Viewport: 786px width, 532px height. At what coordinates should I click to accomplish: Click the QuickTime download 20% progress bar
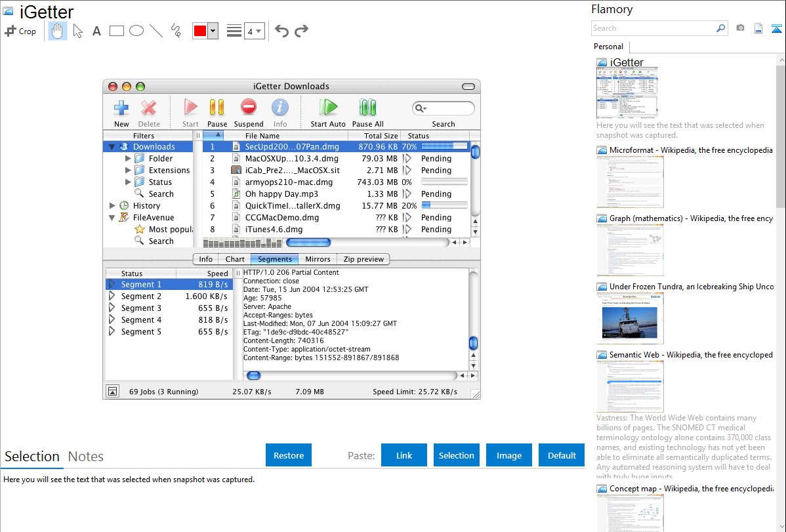pos(444,205)
